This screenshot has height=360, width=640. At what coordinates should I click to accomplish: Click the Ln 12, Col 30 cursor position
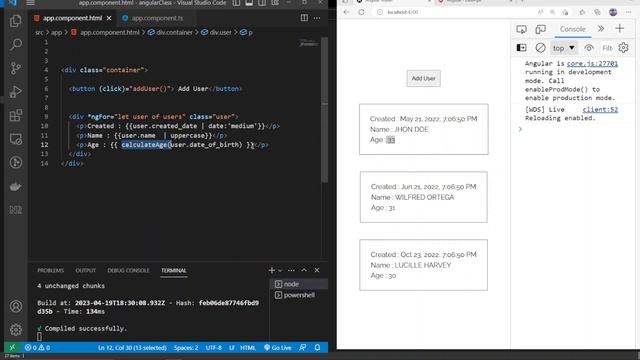tap(132, 348)
